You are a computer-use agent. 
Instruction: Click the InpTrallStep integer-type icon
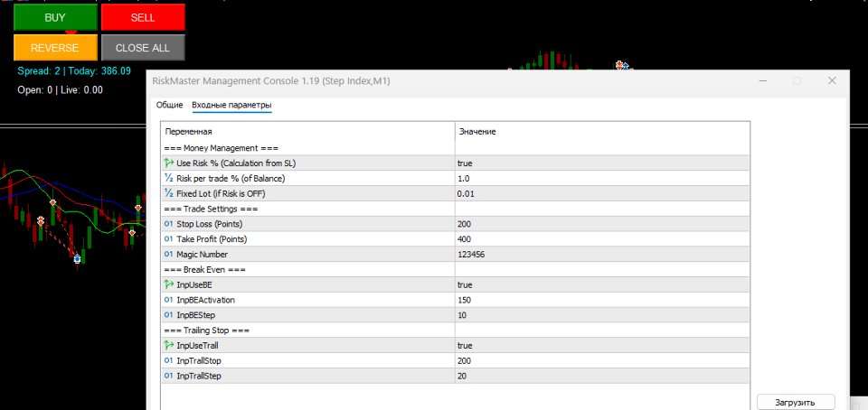(x=169, y=376)
